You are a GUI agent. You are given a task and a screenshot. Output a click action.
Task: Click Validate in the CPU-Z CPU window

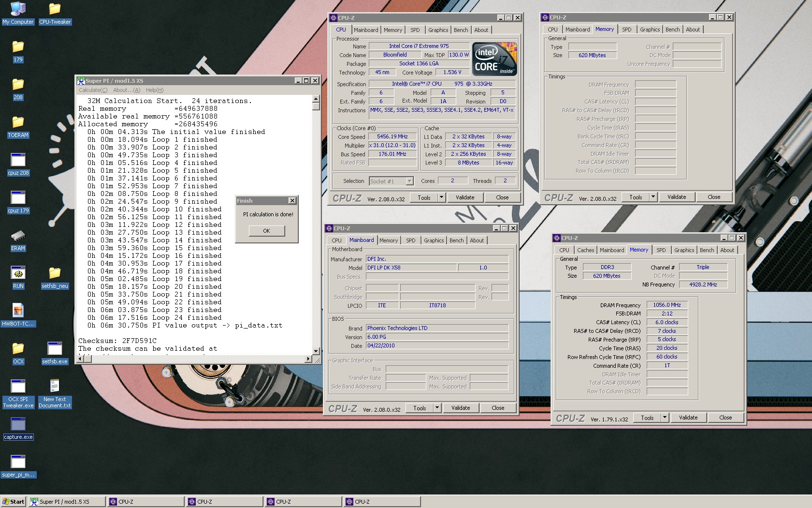pyautogui.click(x=465, y=197)
